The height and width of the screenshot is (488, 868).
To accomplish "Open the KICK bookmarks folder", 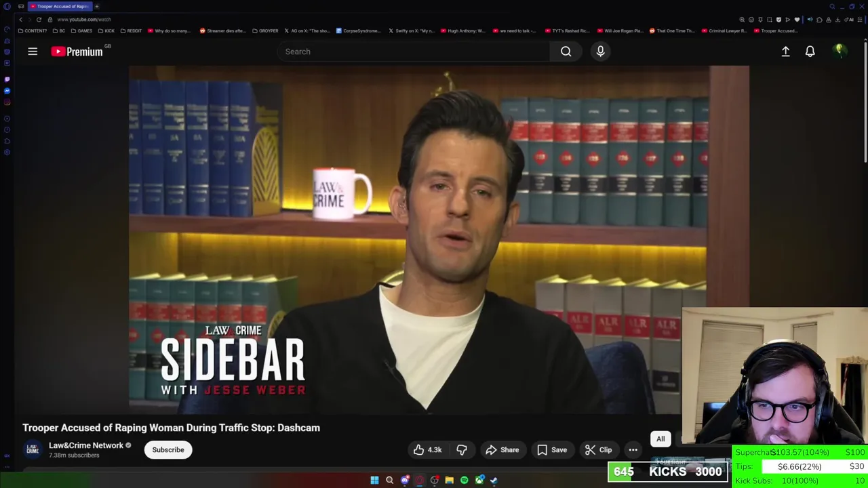I will 106,30.
